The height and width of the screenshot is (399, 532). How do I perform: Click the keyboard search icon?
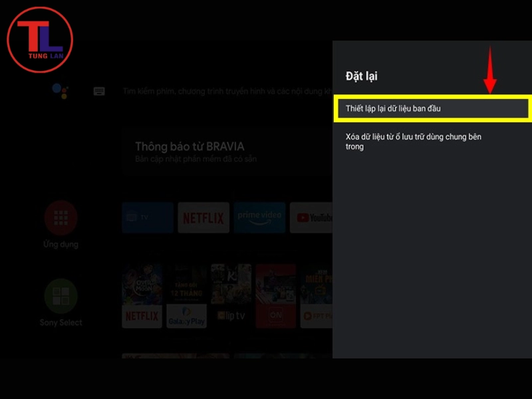click(99, 92)
